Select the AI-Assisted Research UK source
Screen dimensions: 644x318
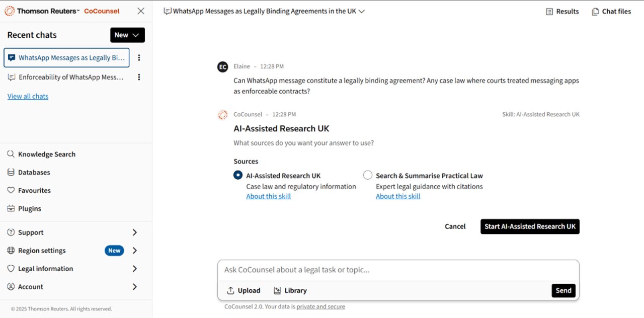pos(237,175)
